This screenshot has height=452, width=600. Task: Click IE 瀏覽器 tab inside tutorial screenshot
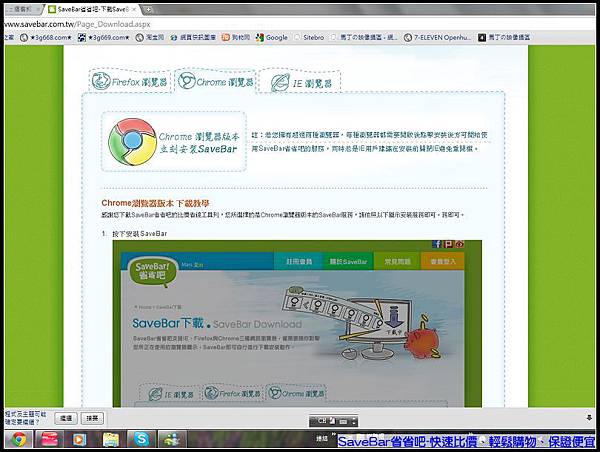tap(171, 393)
